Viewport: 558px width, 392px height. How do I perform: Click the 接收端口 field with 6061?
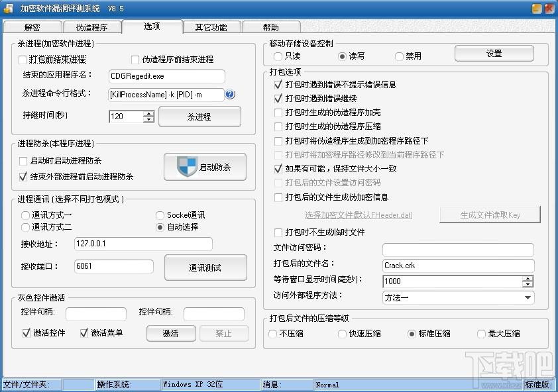pos(114,266)
